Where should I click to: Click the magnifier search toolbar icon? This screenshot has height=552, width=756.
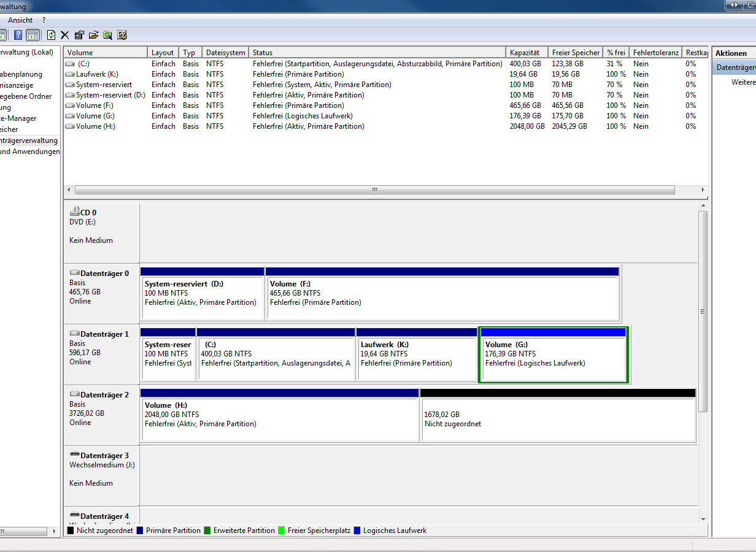click(108, 35)
